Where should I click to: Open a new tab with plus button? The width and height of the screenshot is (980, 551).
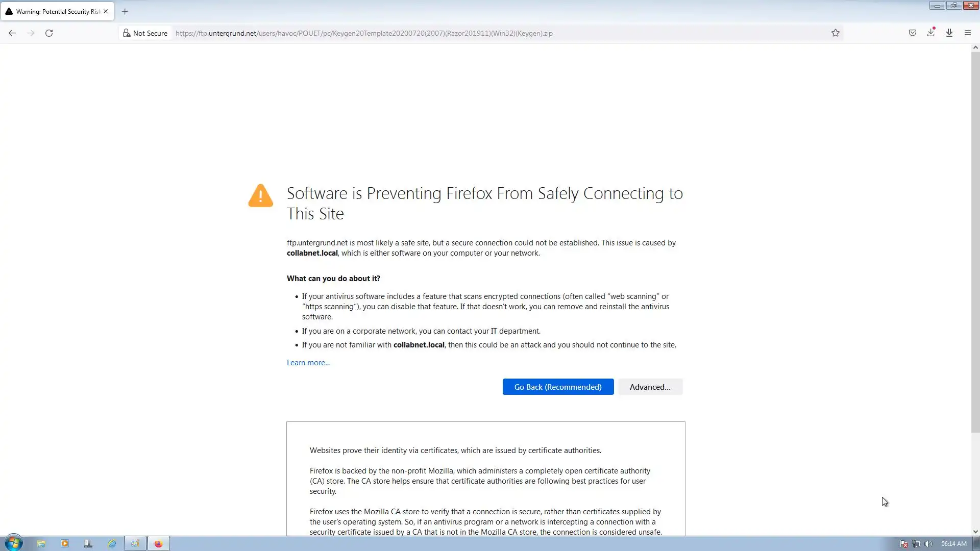[125, 11]
